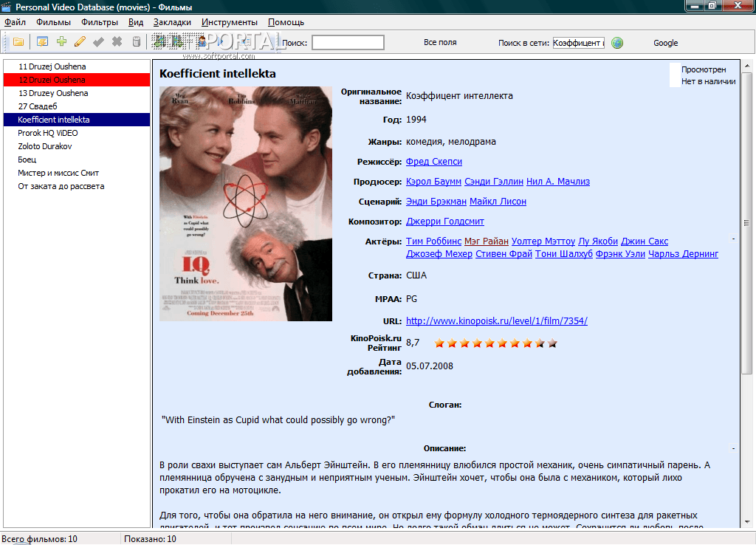Open actor link Чарльз Дернинг

tap(683, 254)
